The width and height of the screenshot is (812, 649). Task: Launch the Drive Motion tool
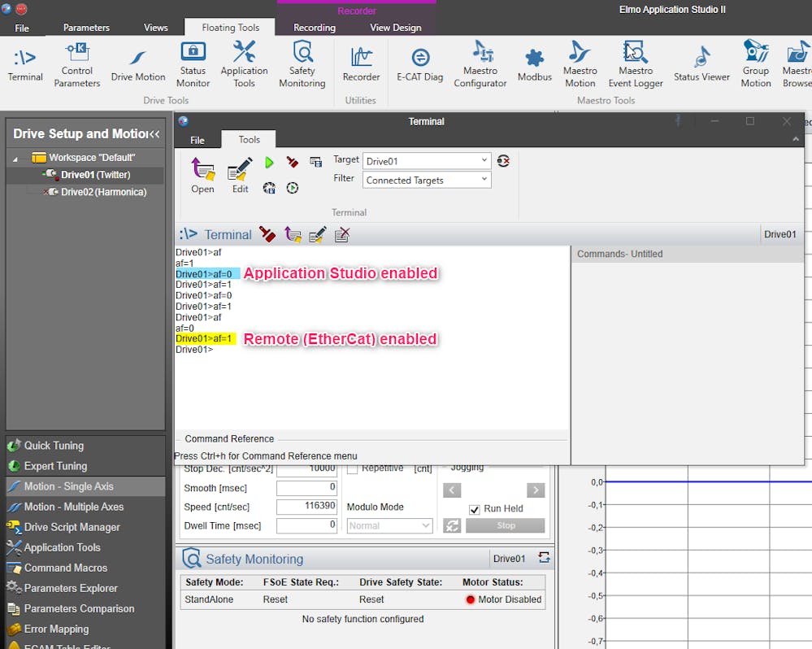point(137,65)
